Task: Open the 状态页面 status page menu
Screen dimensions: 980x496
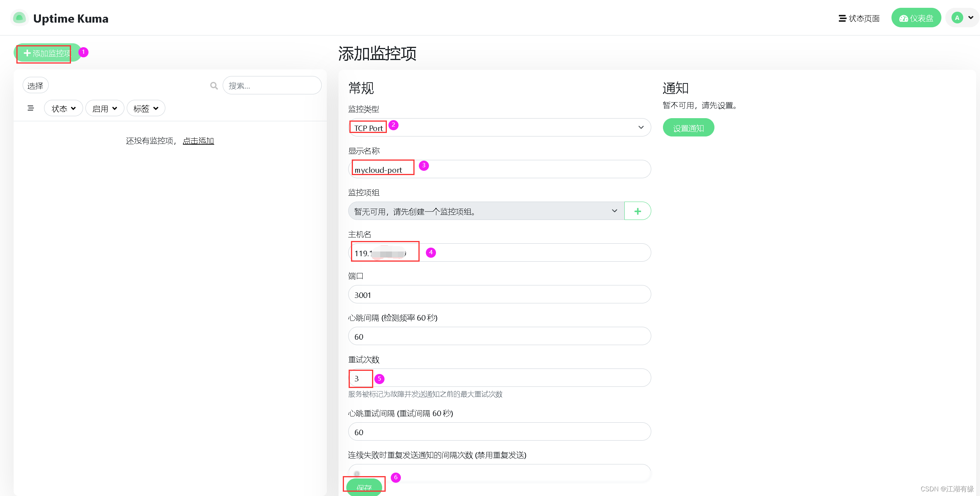Action: pyautogui.click(x=859, y=18)
